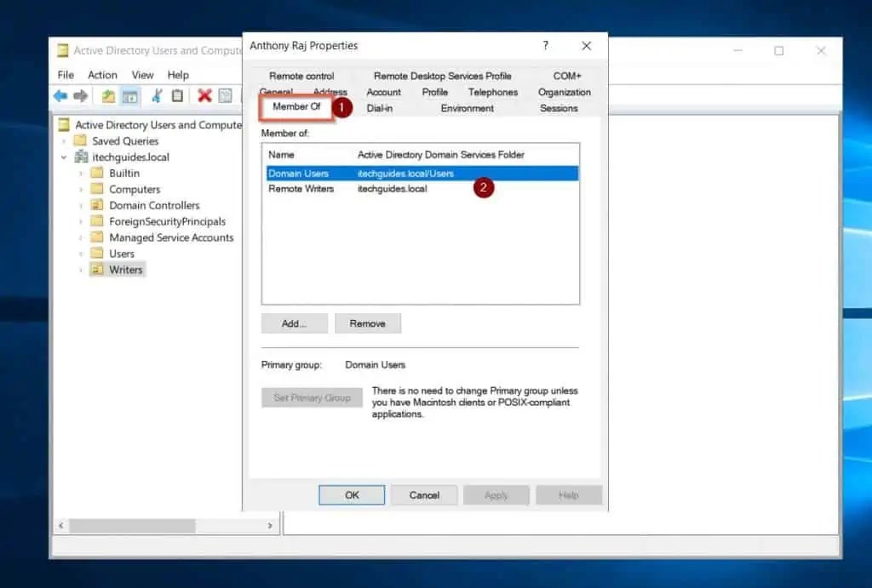Viewport: 872px width, 588px height.
Task: Click the red Delete X icon
Action: (204, 96)
